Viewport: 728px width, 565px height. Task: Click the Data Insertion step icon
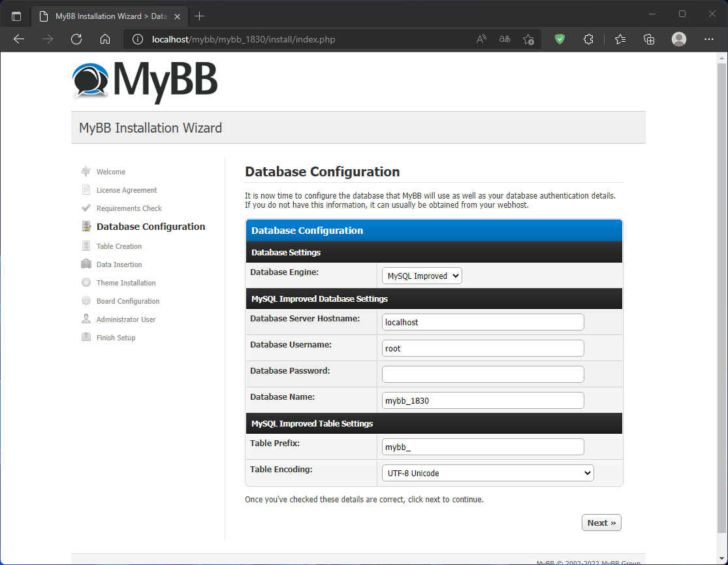click(86, 264)
